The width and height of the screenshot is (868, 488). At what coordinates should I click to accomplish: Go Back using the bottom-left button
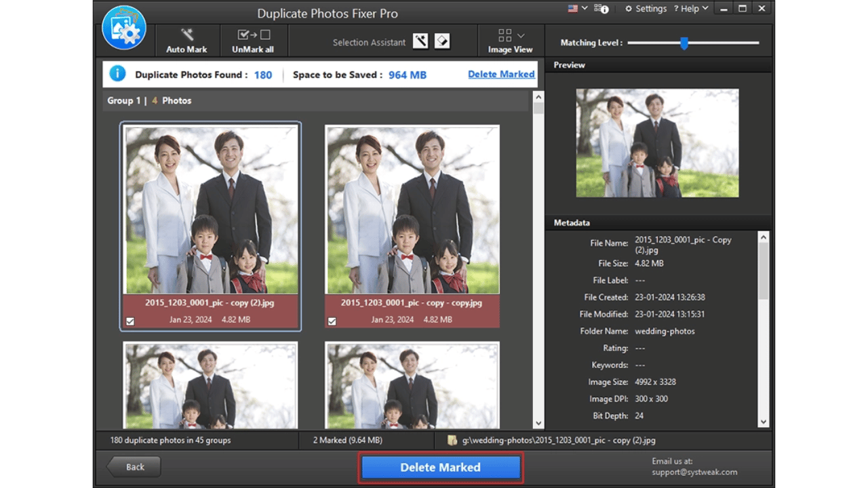tap(134, 466)
